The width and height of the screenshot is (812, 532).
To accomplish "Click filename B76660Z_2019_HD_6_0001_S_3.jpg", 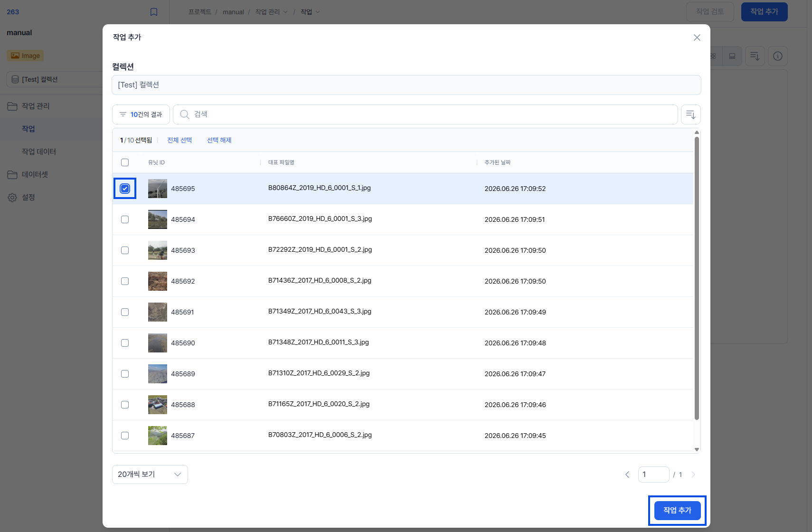I will (320, 219).
